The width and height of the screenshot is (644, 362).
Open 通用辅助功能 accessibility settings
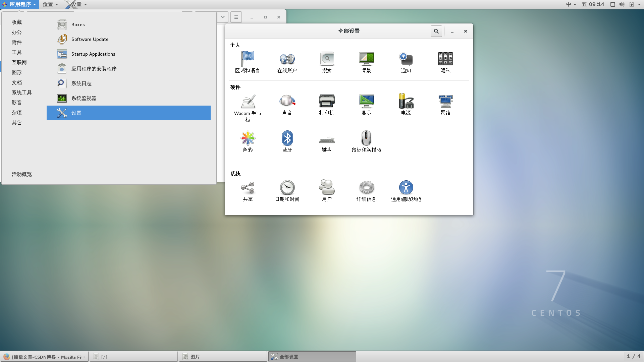pos(406,187)
